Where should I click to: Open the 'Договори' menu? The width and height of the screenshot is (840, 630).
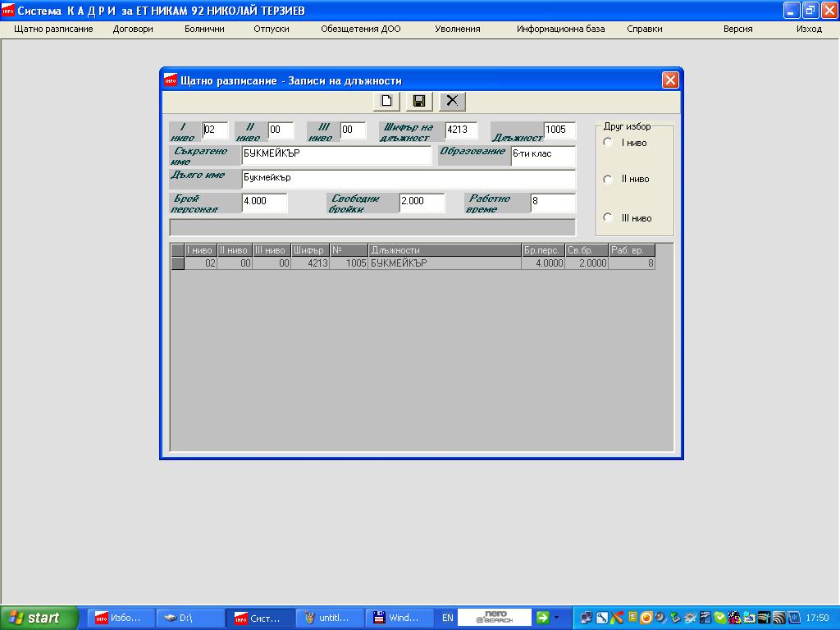133,29
